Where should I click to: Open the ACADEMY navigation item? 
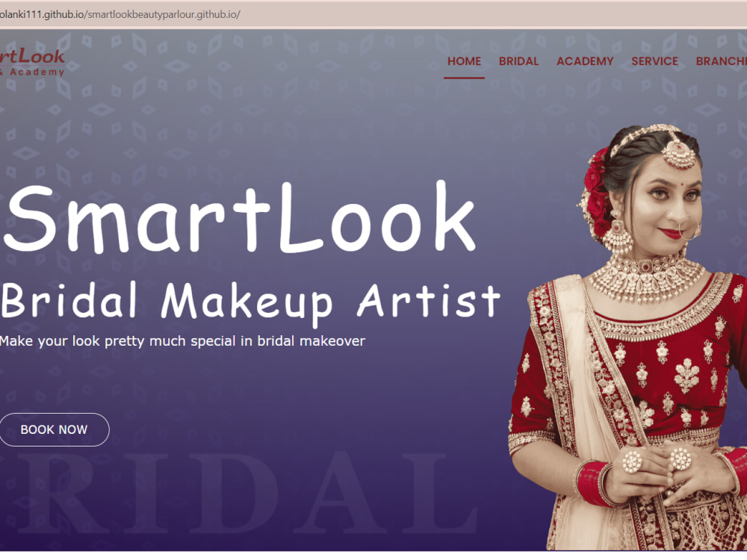pos(585,61)
